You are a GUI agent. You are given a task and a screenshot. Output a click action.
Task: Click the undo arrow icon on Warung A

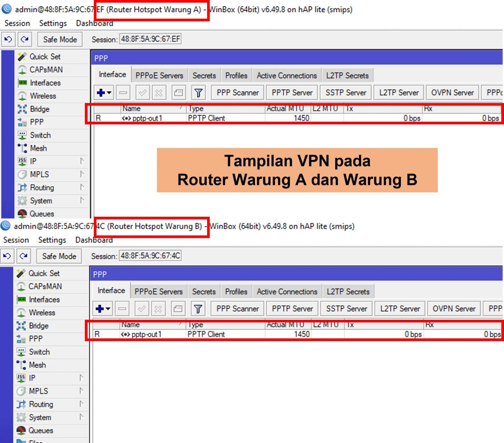pyautogui.click(x=8, y=39)
